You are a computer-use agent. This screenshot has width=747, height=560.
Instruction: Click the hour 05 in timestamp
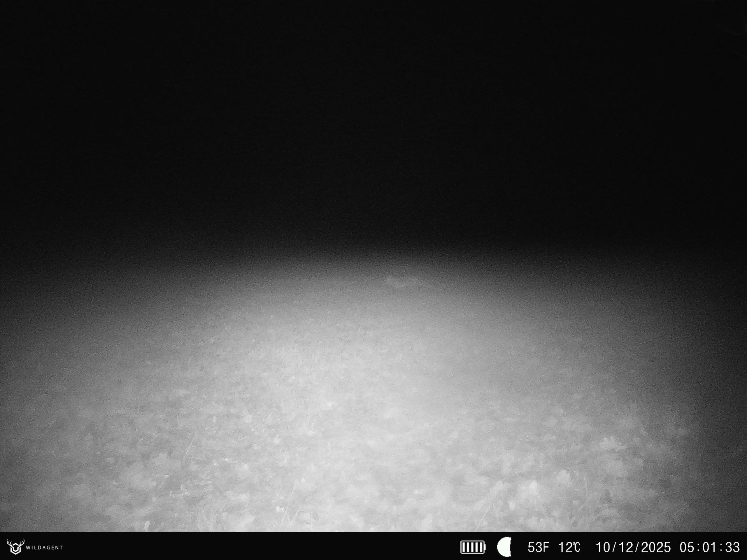coord(687,547)
